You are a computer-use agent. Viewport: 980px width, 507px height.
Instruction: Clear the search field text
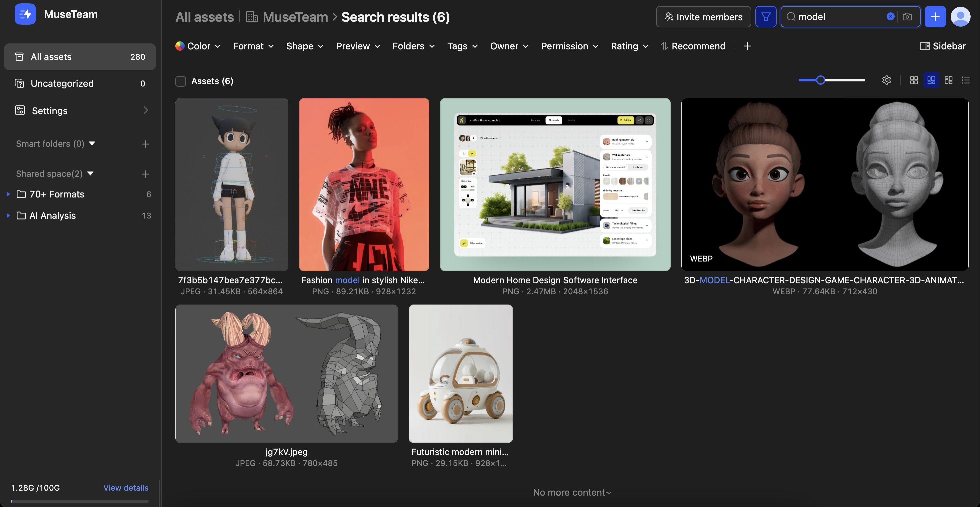[890, 16]
